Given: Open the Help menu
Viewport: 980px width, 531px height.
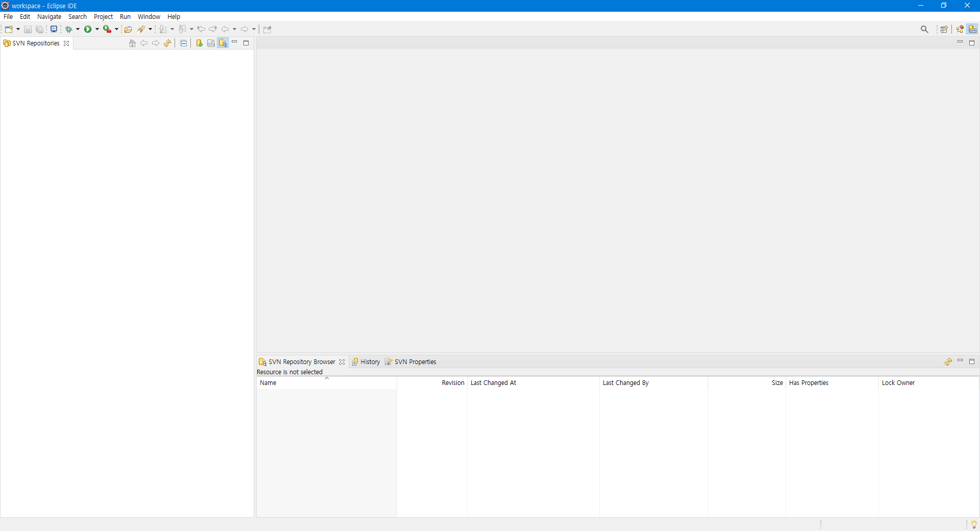Looking at the screenshot, I should click(174, 17).
